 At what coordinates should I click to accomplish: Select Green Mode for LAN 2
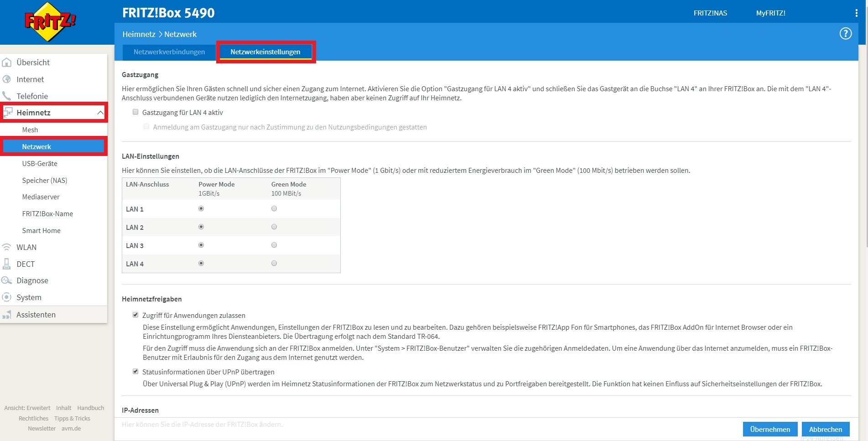pyautogui.click(x=274, y=227)
